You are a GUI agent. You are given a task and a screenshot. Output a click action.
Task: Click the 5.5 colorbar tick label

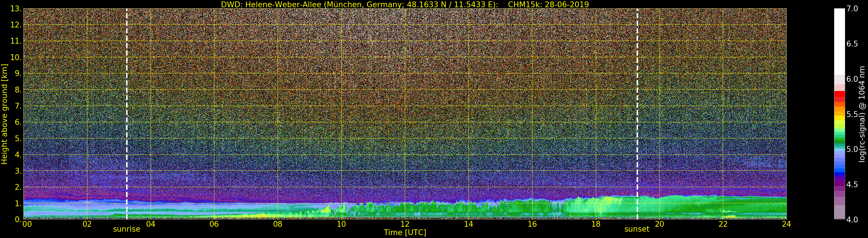[x=852, y=114]
